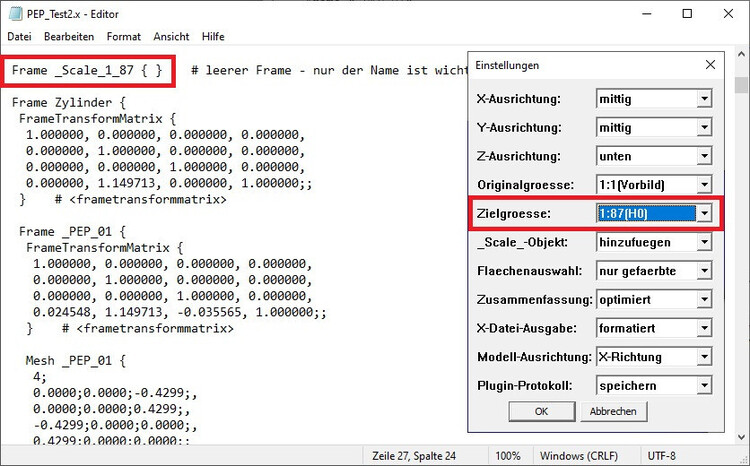Click the '100%' zoom status entry
The image size is (750, 466).
coord(508,456)
